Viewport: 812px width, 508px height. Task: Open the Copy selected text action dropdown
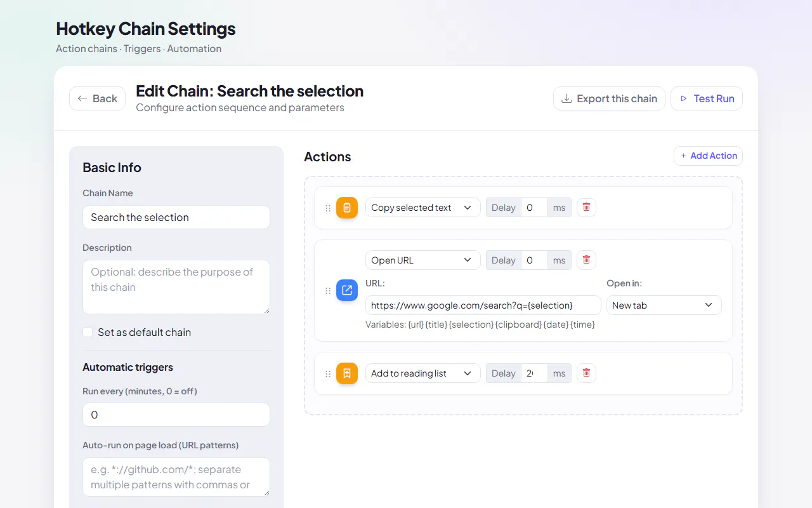click(x=422, y=208)
